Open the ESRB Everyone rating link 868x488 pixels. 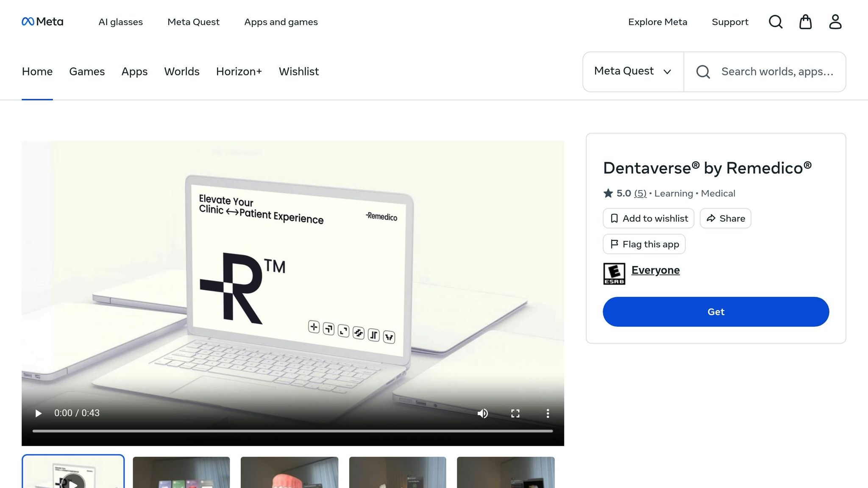click(655, 270)
